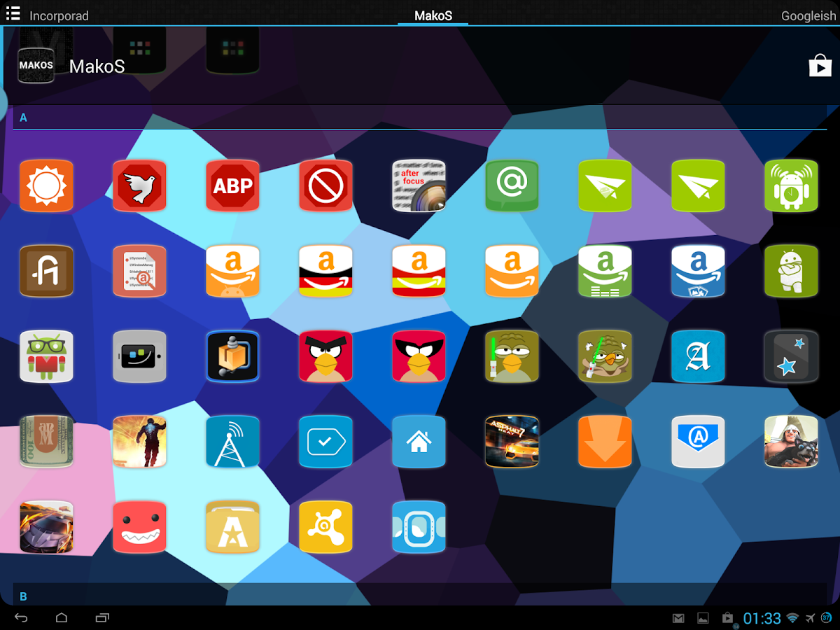Tap the yellow Avast antivirus icon

pyautogui.click(x=325, y=527)
